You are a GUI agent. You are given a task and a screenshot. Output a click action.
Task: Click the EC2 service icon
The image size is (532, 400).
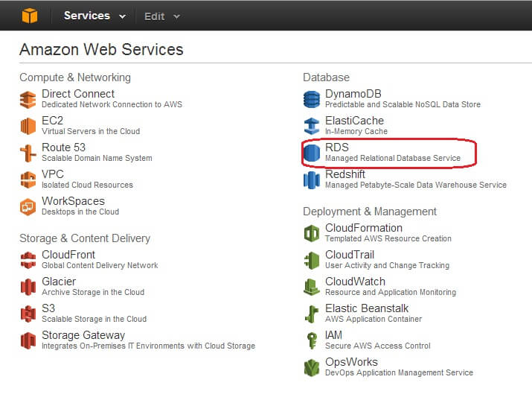coord(28,127)
